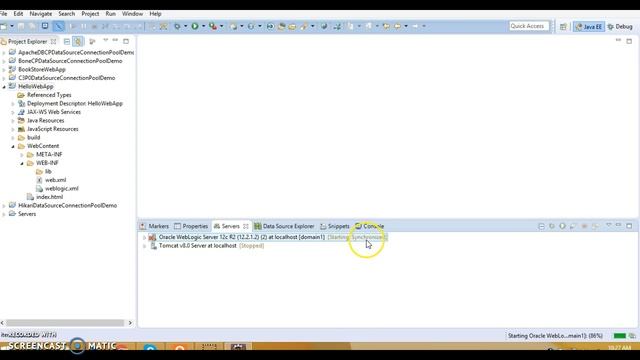Click the progress view icon in status bar
This screenshot has width=640, height=360.
(x=632, y=336)
